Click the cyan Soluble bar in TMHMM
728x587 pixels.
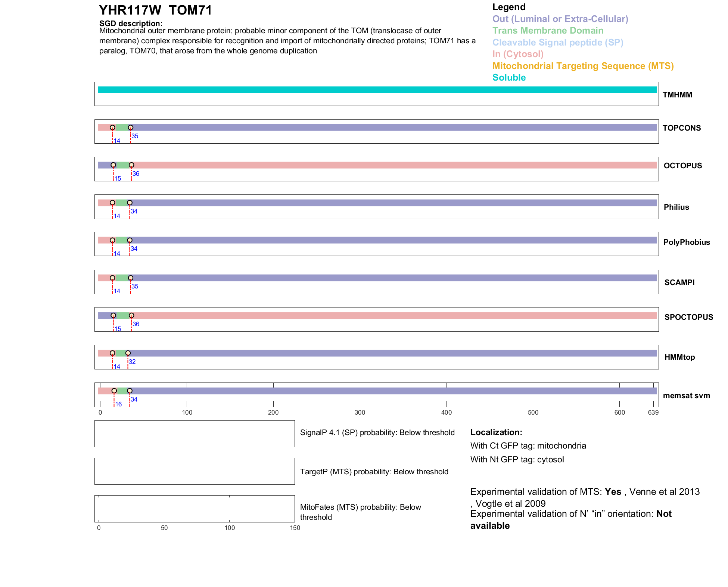tap(377, 90)
